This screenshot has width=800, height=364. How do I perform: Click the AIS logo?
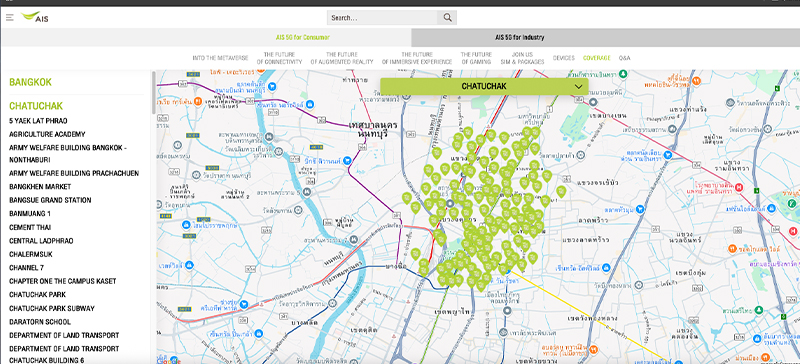pos(35,17)
